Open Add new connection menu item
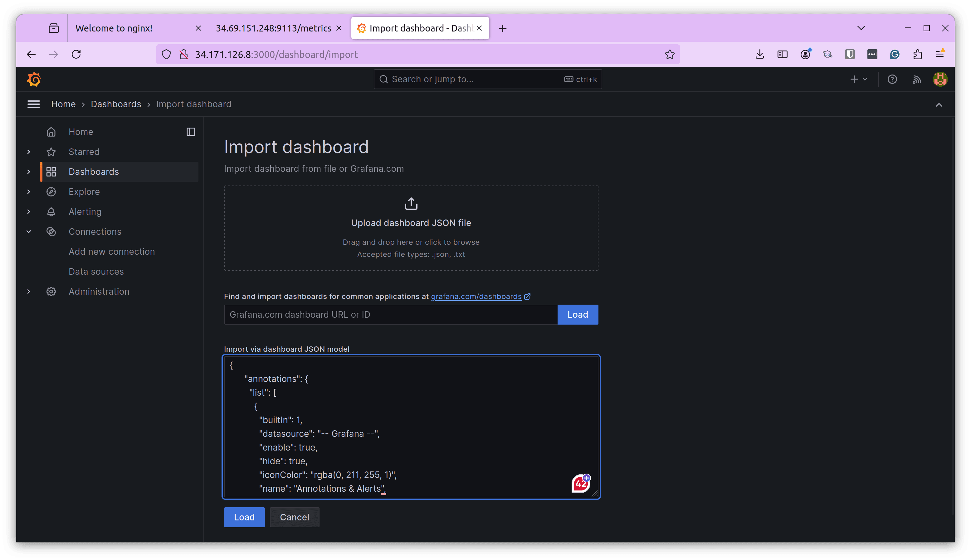The width and height of the screenshot is (971, 560). coord(112,252)
